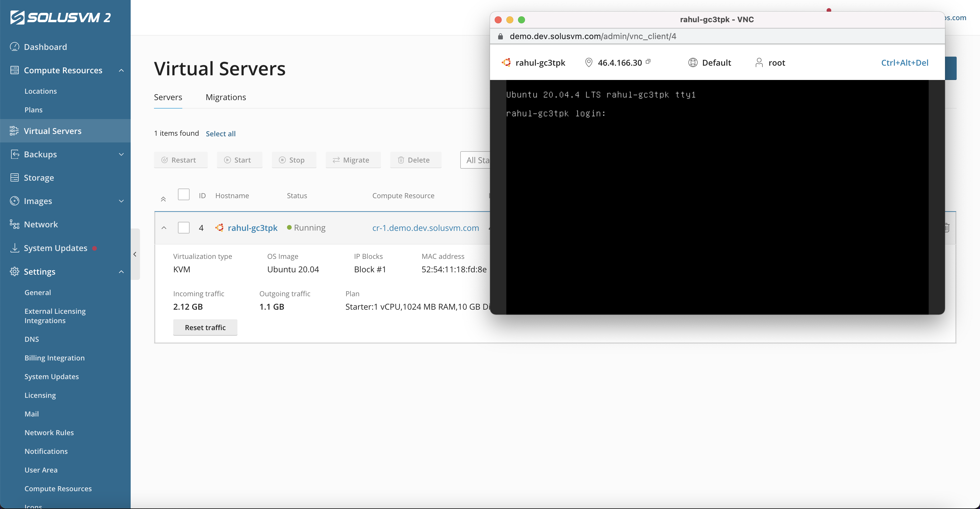Click the Dashboard icon in sidebar
980x509 pixels.
15,47
